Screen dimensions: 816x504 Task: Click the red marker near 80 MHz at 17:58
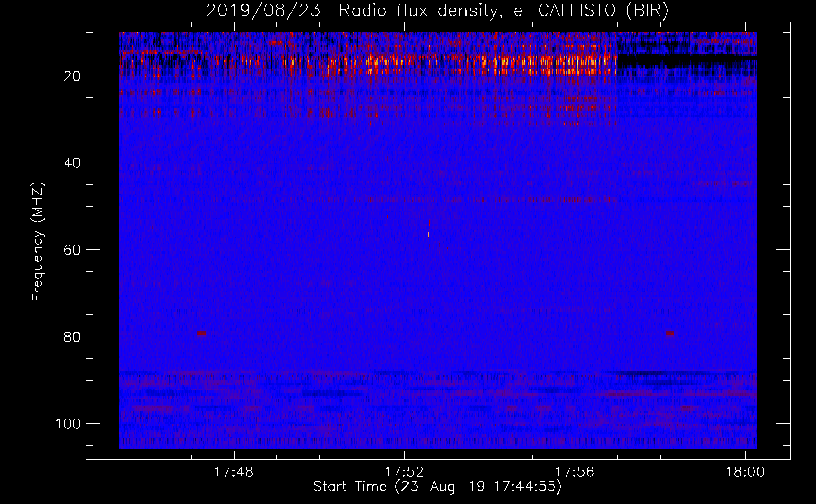(670, 333)
